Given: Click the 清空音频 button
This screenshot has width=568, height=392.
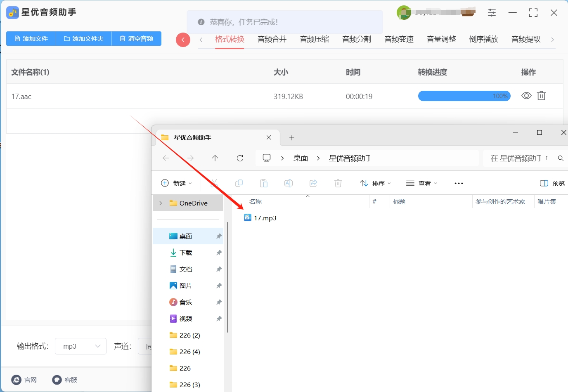Looking at the screenshot, I should [137, 39].
